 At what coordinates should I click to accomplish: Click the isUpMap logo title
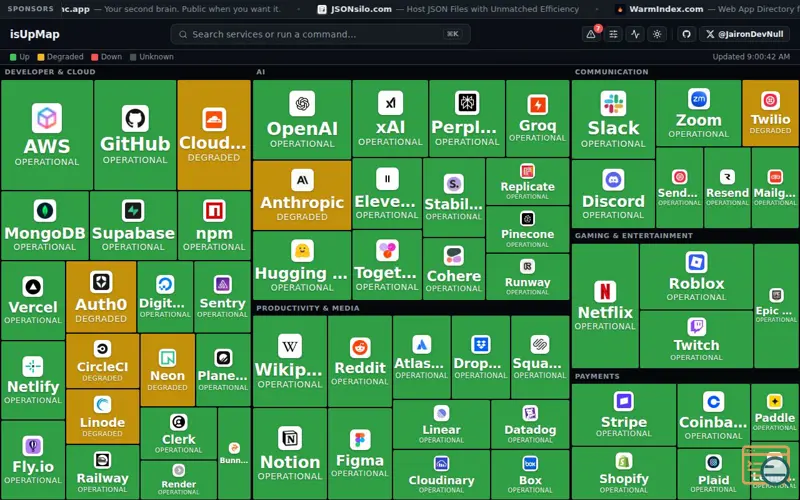35,34
